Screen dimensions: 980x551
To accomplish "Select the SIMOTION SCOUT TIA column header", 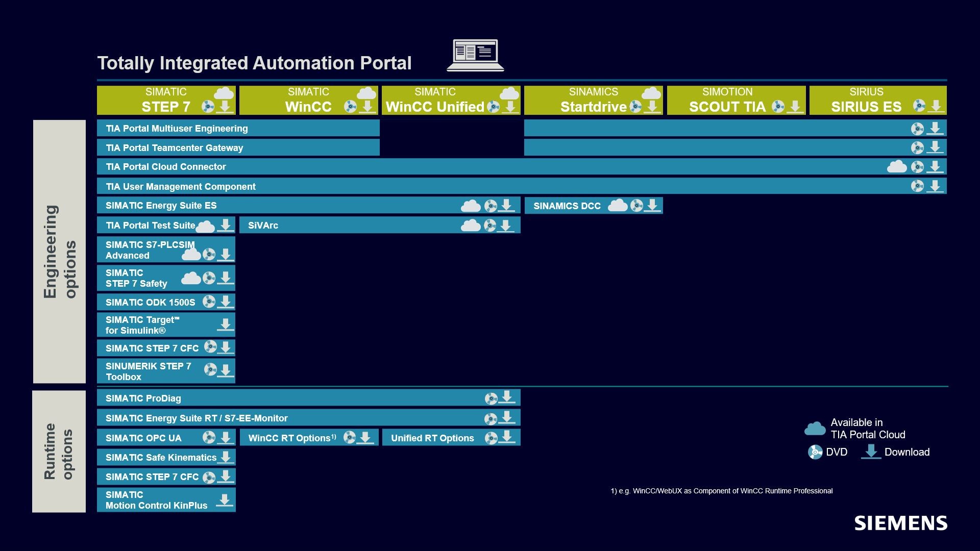I will pos(736,100).
